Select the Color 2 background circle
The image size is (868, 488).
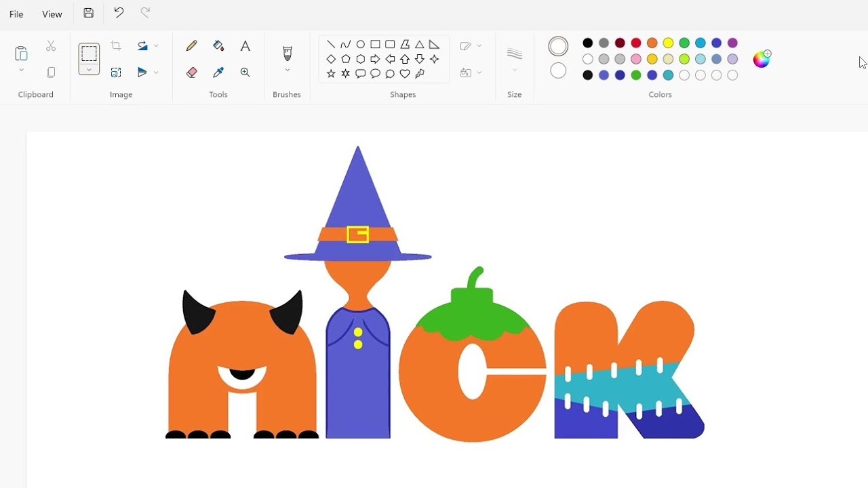[558, 70]
